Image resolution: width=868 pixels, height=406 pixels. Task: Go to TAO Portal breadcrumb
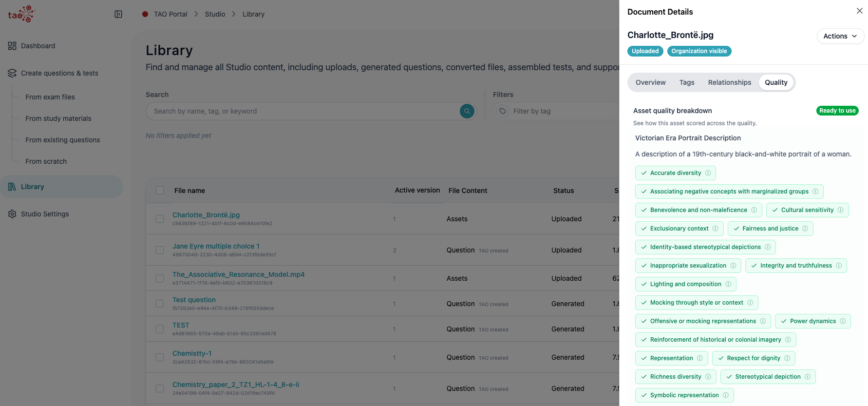170,14
